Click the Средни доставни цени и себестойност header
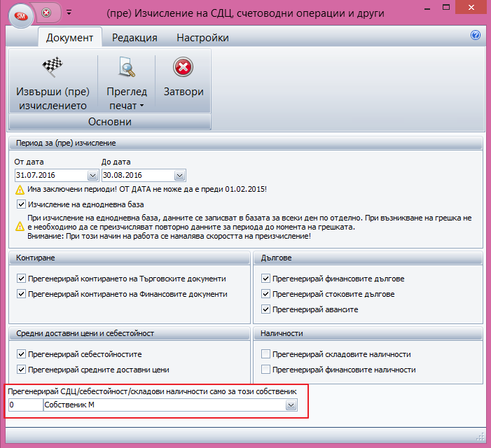This screenshot has width=491, height=448. tap(130, 333)
